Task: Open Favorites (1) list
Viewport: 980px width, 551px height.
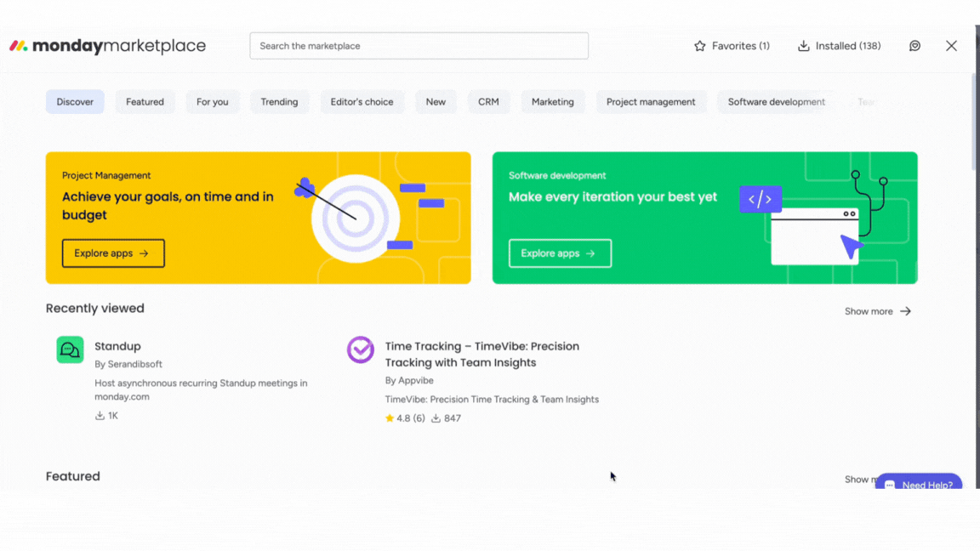Action: (x=732, y=46)
